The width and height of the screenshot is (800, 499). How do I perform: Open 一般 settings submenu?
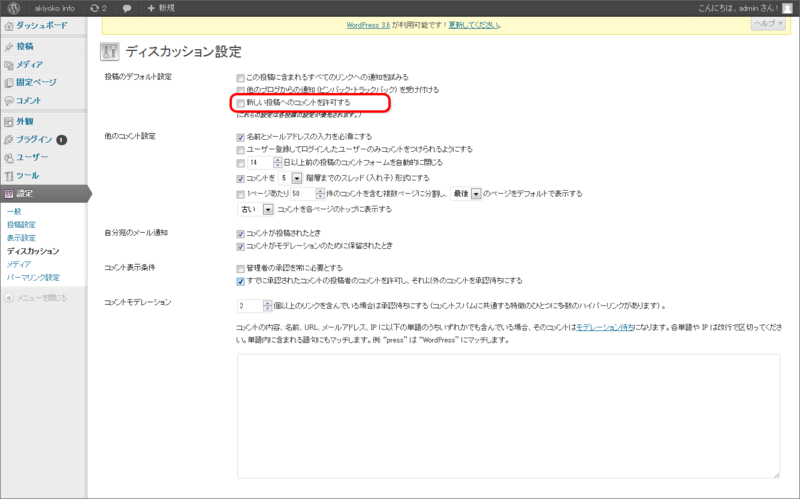14,211
